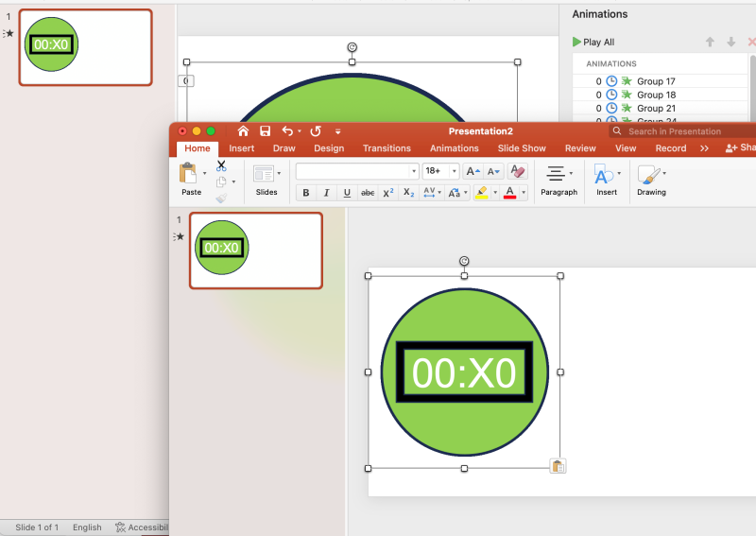The height and width of the screenshot is (536, 756).
Task: Open the Paste options dropdown arrow
Action: [x=204, y=173]
